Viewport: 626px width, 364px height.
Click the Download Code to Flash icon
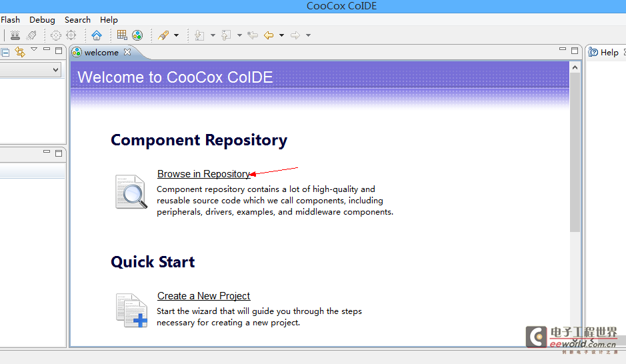[x=15, y=35]
